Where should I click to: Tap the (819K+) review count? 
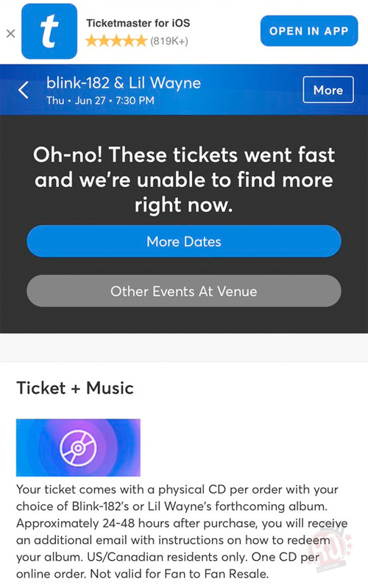coord(169,41)
